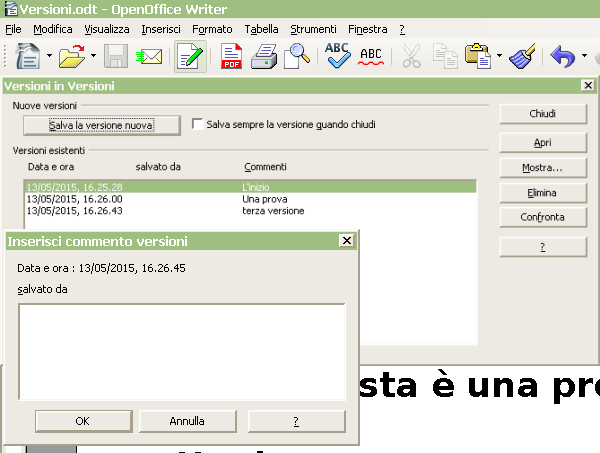Expand the New document dropdown arrow
Image resolution: width=600 pixels, height=453 pixels.
pyautogui.click(x=49, y=56)
